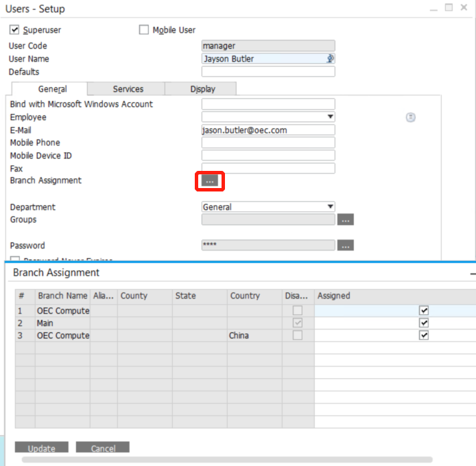This screenshot has height=466, width=476.
Task: Open Groups ellipsis selection button
Action: (x=346, y=220)
